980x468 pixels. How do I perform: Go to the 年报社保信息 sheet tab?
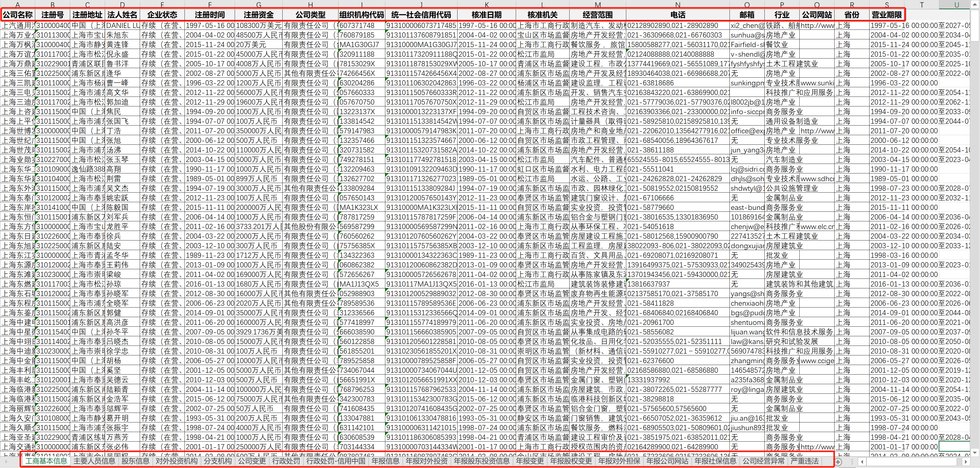(715, 461)
